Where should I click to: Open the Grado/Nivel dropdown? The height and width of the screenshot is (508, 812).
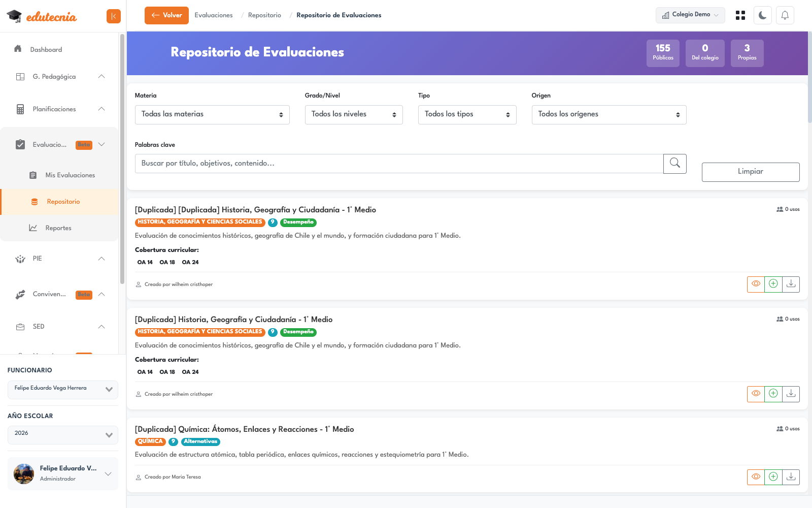354,115
